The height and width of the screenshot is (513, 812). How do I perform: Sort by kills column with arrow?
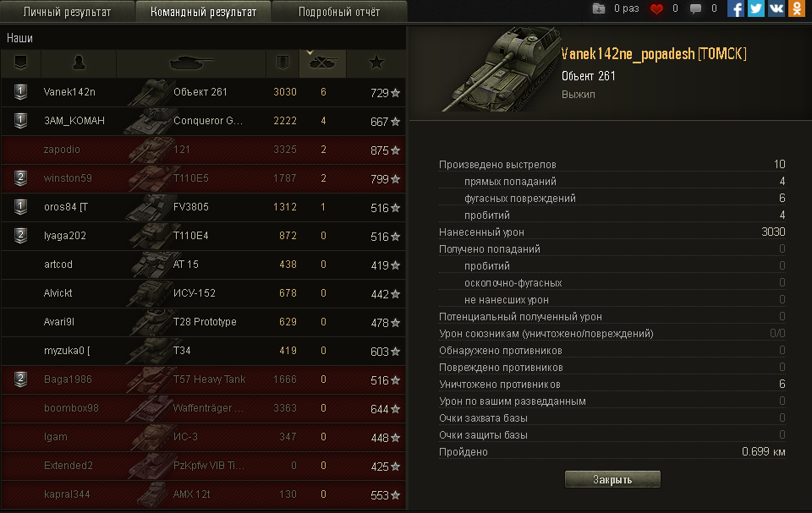click(x=322, y=63)
